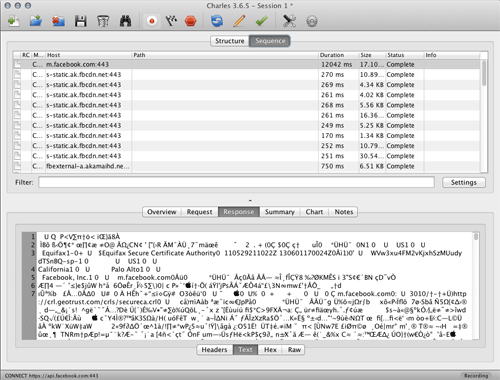Open settings with the gear icon

312,21
